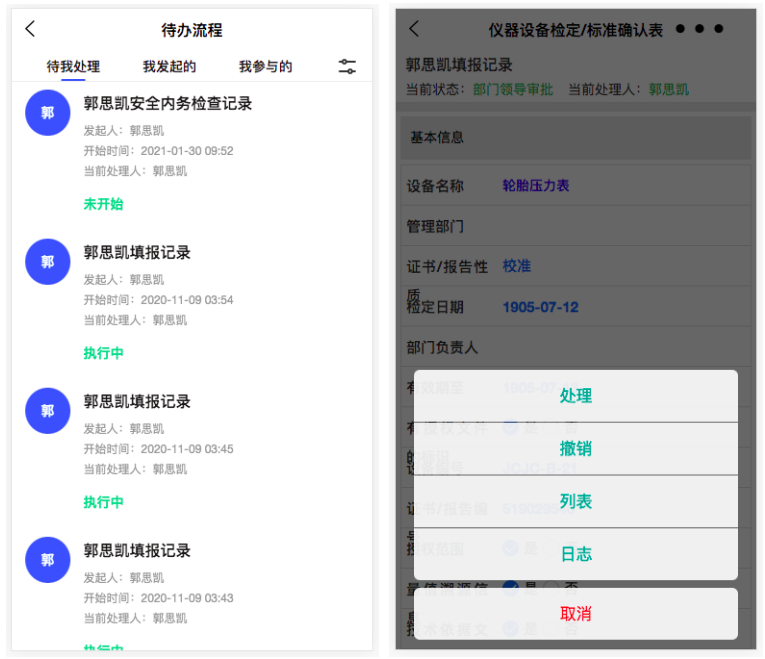Select 日志 from the action sheet
This screenshot has width=765, height=659.
pos(576,554)
